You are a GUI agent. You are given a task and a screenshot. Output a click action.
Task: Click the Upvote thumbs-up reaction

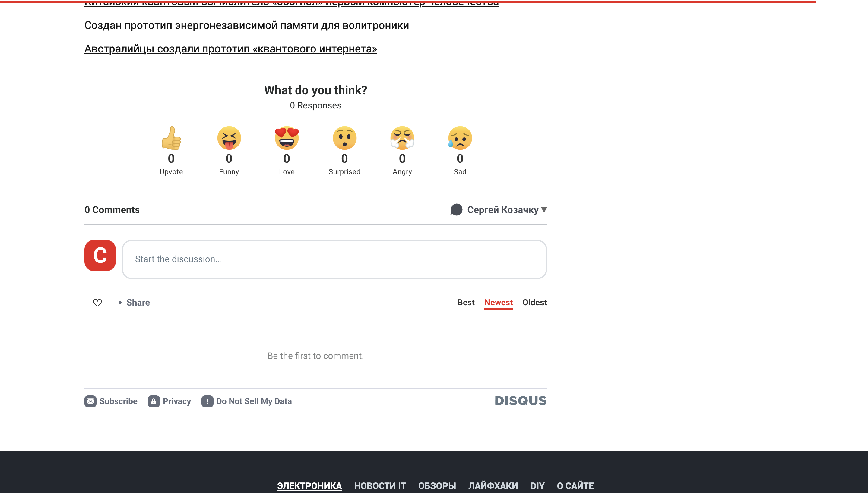(x=171, y=138)
